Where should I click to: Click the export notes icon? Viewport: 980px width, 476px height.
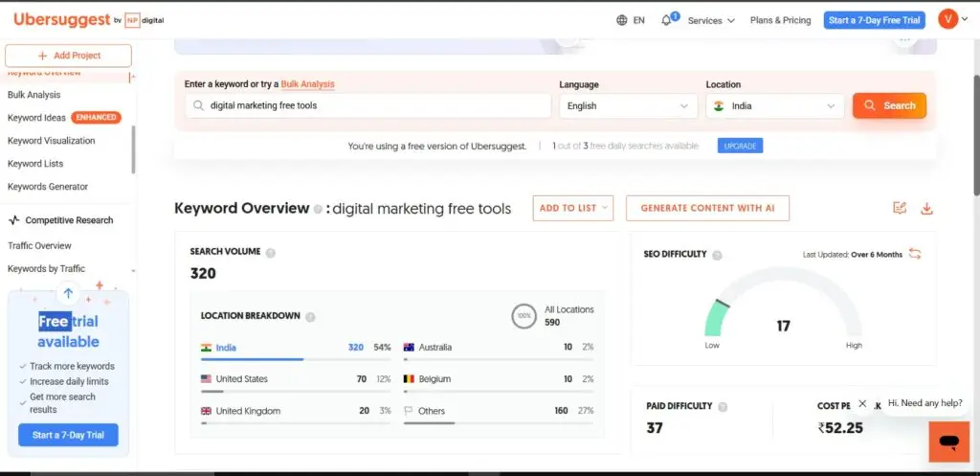[x=900, y=208]
